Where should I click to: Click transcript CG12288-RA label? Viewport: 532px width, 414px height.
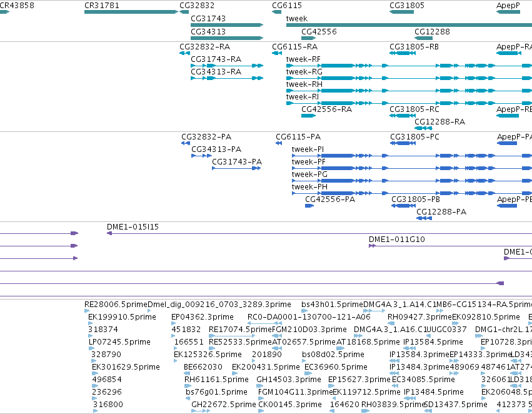[439, 122]
